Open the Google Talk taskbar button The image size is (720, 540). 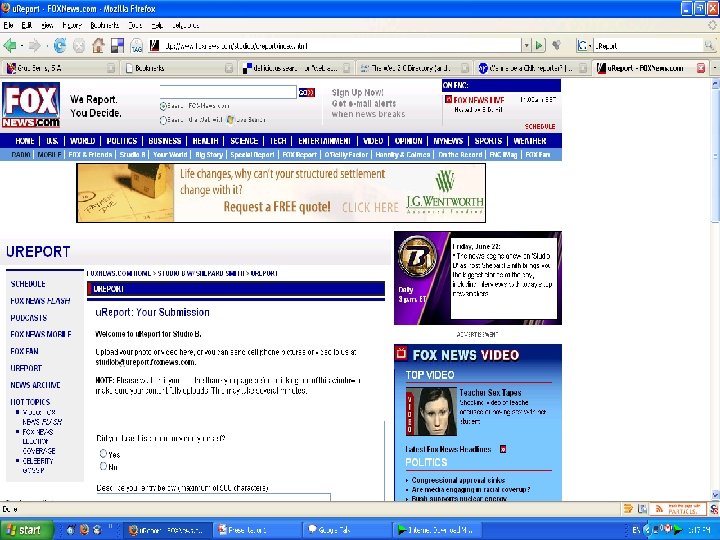click(x=349, y=530)
